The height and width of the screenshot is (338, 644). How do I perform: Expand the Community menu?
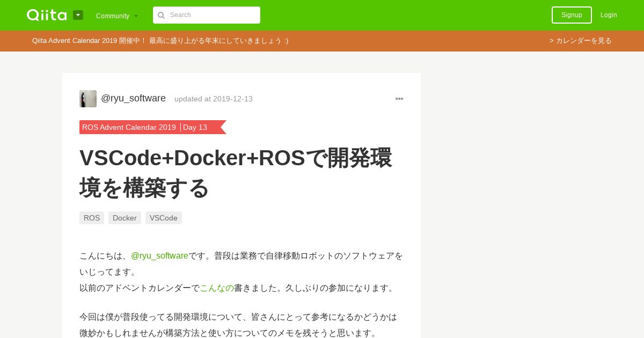click(117, 16)
